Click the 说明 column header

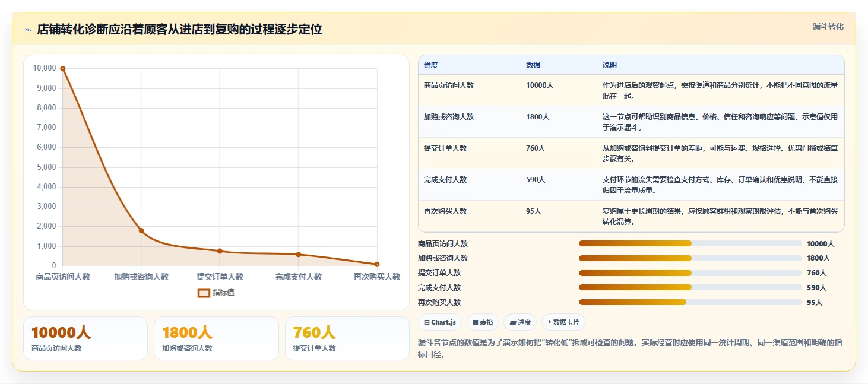[x=610, y=65]
